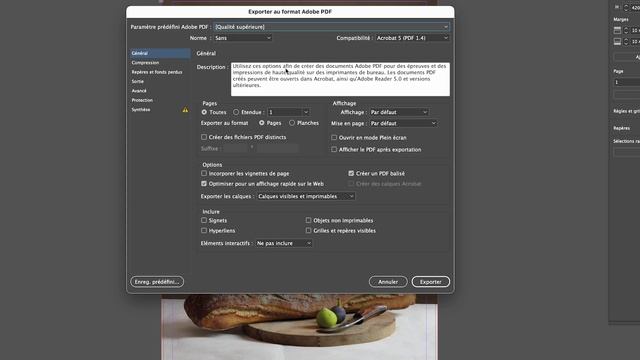The width and height of the screenshot is (640, 360).
Task: Enable Grilles et repères visibles checkbox
Action: click(x=309, y=231)
